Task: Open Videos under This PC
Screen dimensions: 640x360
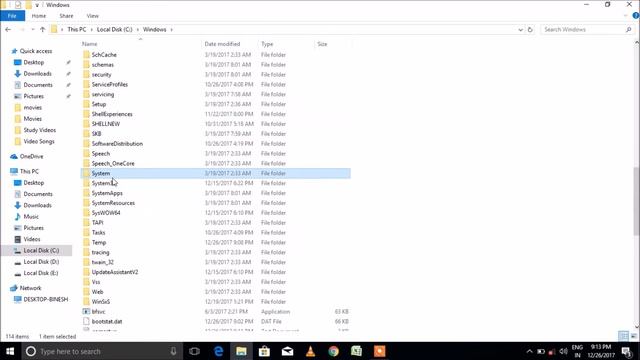Action: [x=32, y=239]
